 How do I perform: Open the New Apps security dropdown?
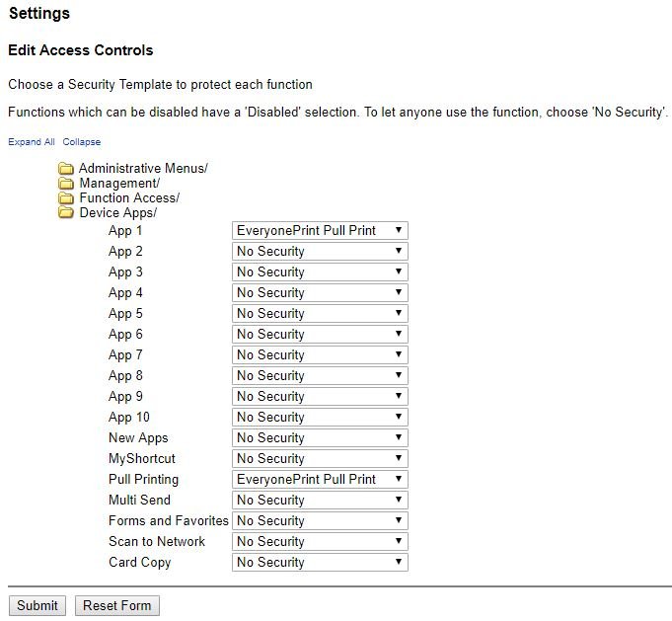[320, 438]
